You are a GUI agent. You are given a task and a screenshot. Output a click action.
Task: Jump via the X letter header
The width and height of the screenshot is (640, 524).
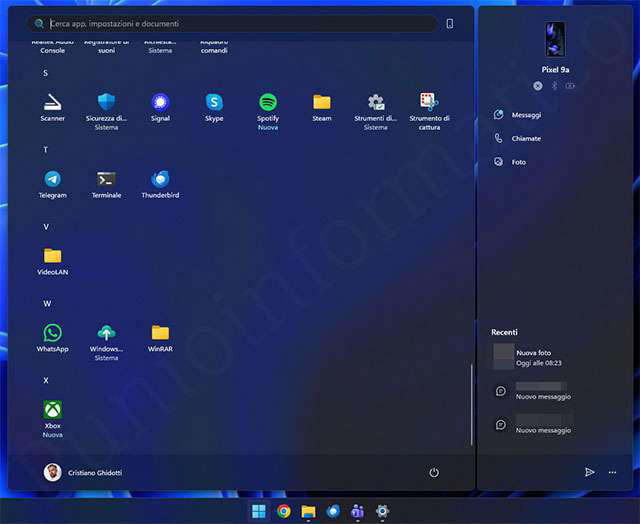click(46, 380)
